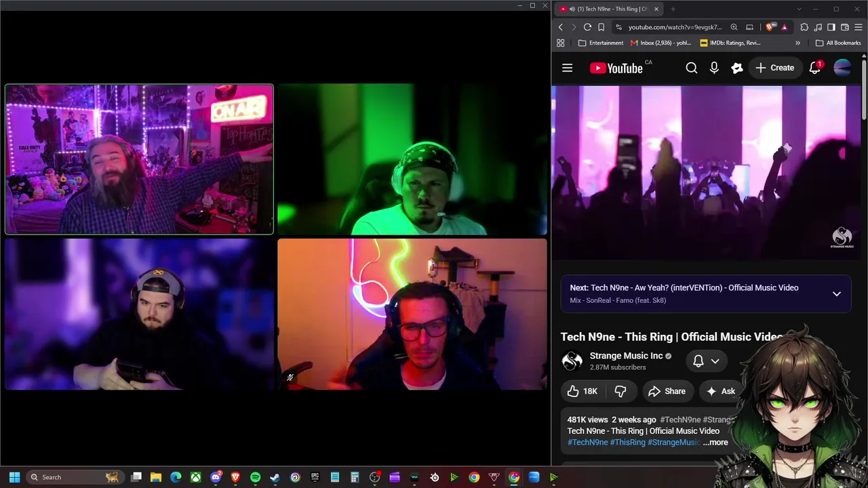Go back in the browser
The height and width of the screenshot is (488, 868).
561,27
